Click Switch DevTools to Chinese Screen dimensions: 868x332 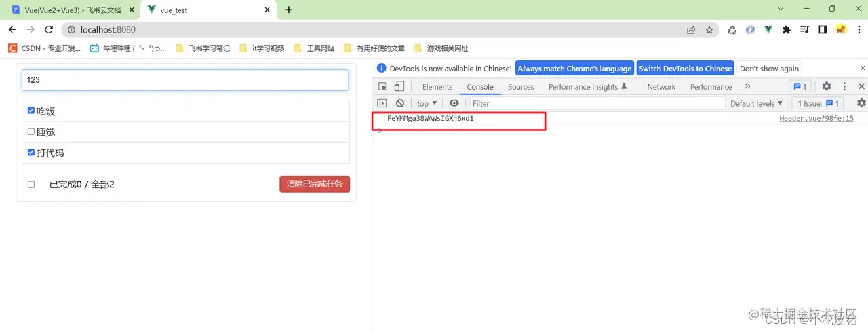(685, 69)
